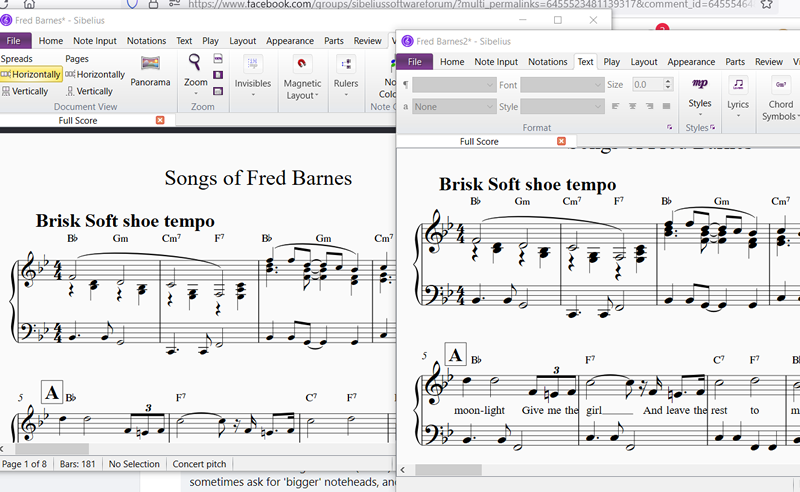Increase the font Size with stepper

click(668, 81)
